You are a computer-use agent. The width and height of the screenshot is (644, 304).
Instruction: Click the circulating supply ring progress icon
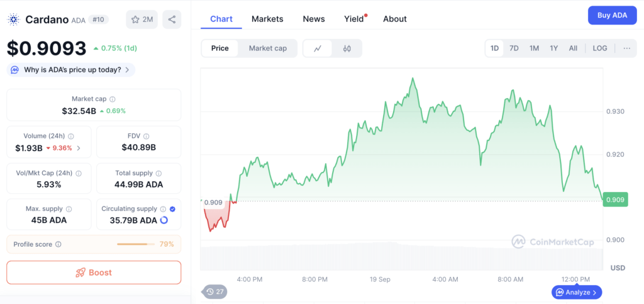164,220
